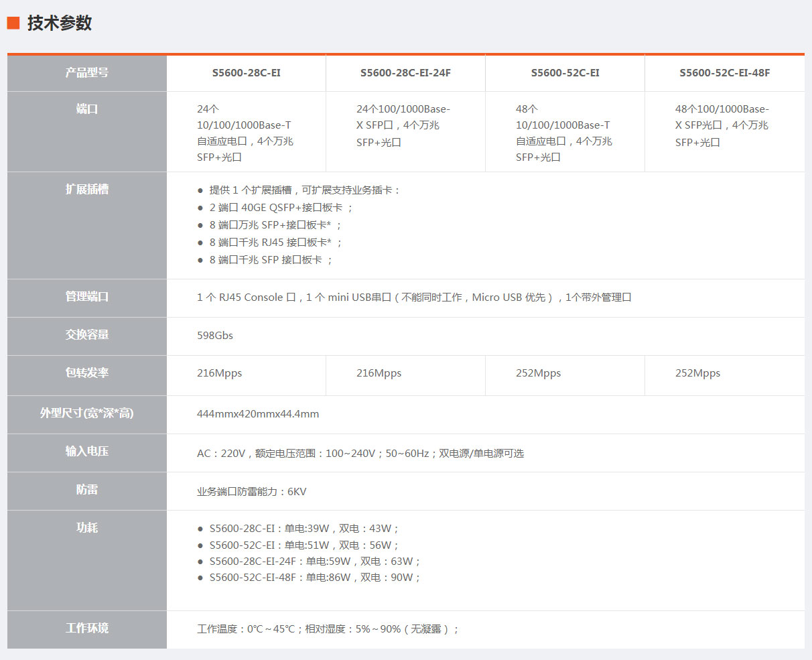Click the 工作环境 temperature and humidity text
The image size is (812, 660).
(x=328, y=629)
